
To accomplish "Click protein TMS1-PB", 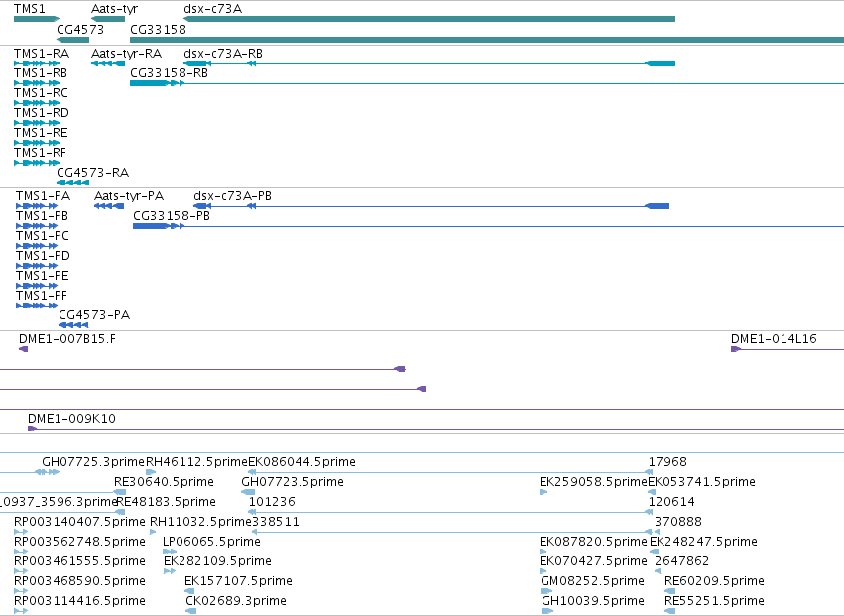I will click(x=42, y=216).
